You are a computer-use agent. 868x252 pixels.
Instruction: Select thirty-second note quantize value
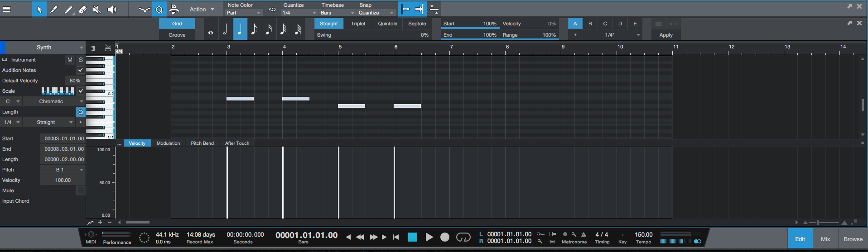[x=283, y=29]
